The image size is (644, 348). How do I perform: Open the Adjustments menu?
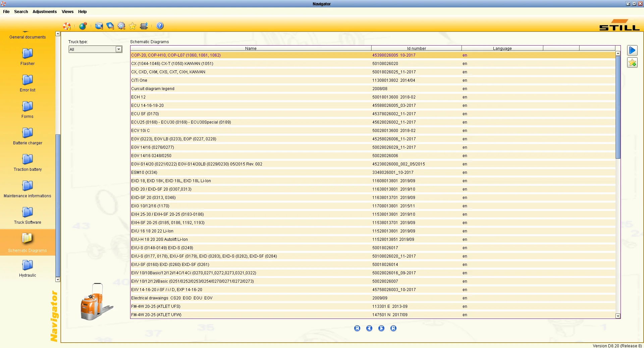pyautogui.click(x=45, y=12)
